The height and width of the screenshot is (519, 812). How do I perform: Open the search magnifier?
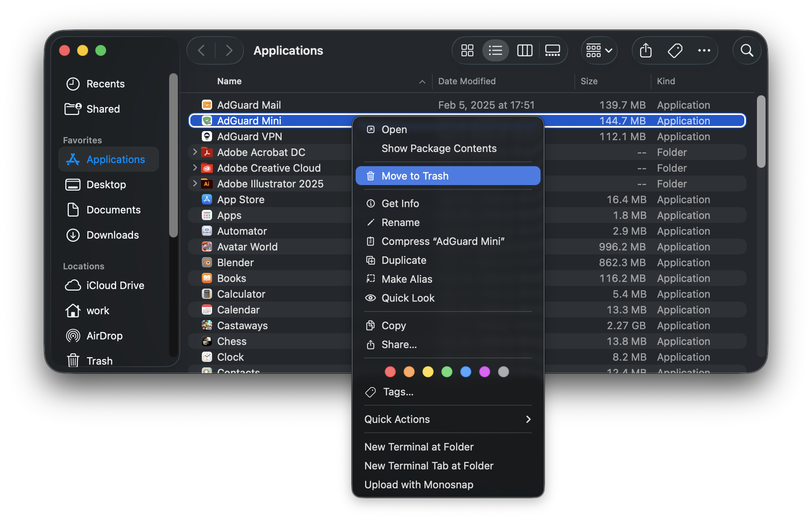click(747, 50)
